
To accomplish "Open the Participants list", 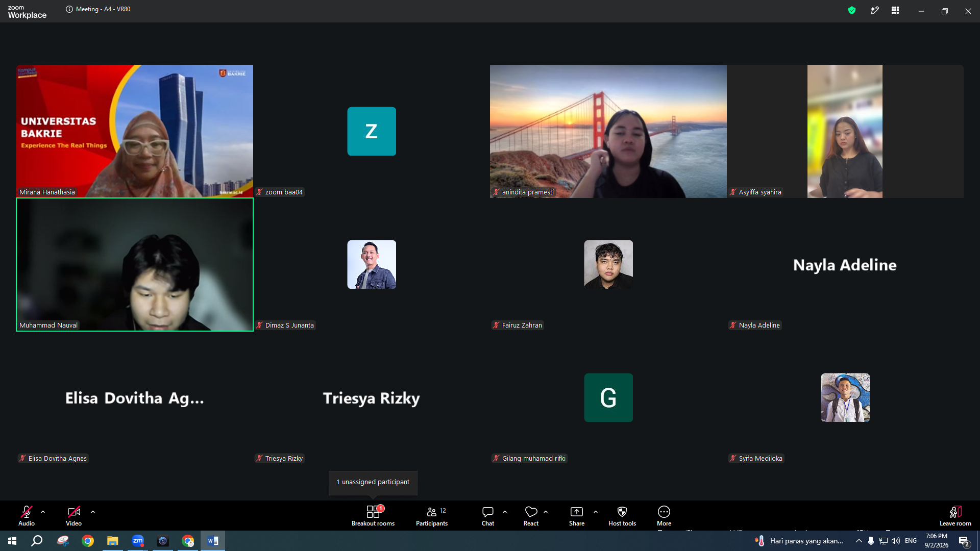I will tap(432, 516).
